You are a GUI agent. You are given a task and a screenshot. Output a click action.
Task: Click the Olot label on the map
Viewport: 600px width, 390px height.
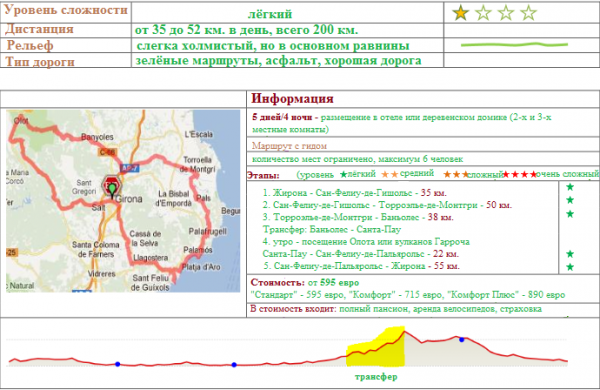(x=21, y=121)
